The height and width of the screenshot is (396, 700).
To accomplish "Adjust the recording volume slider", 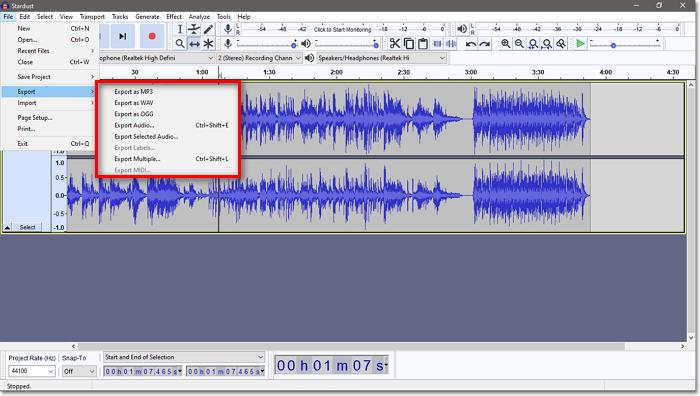I will (267, 45).
